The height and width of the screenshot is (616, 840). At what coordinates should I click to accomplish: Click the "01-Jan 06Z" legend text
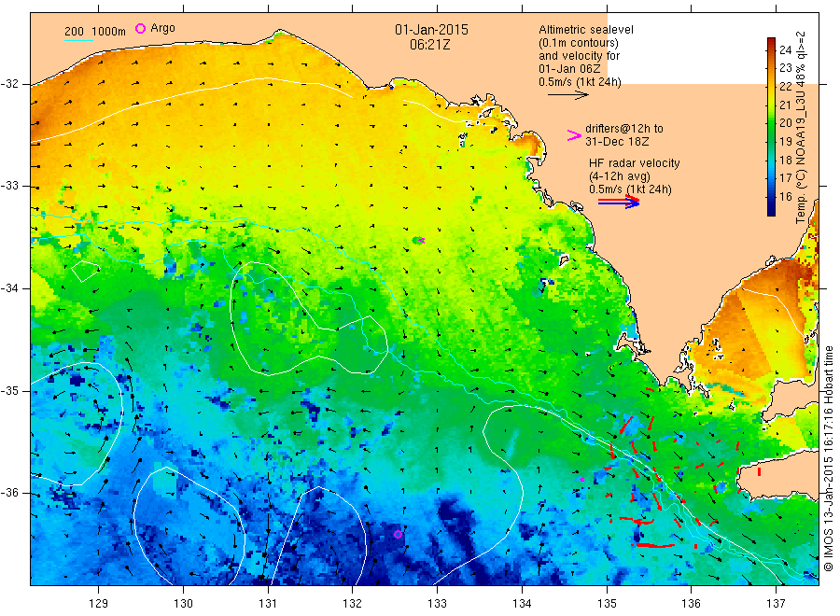click(569, 68)
